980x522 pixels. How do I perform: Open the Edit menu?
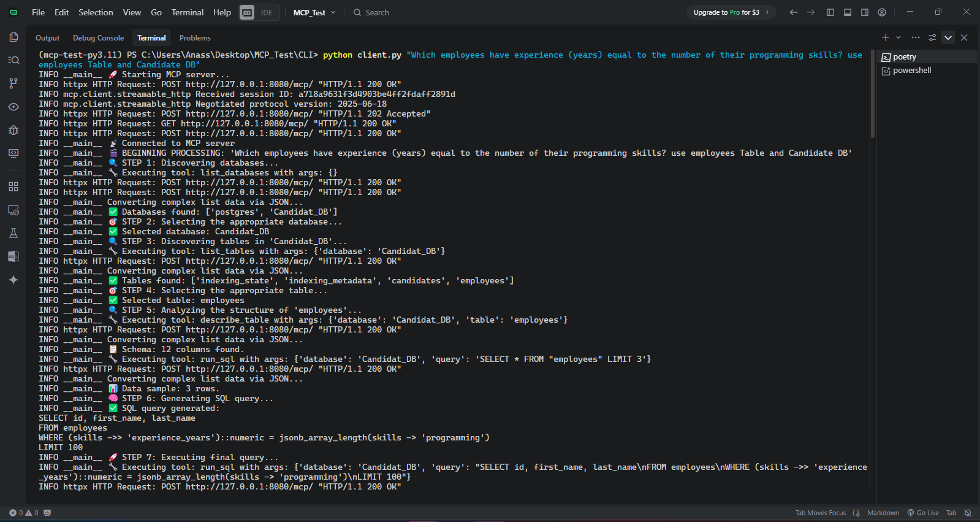click(61, 12)
